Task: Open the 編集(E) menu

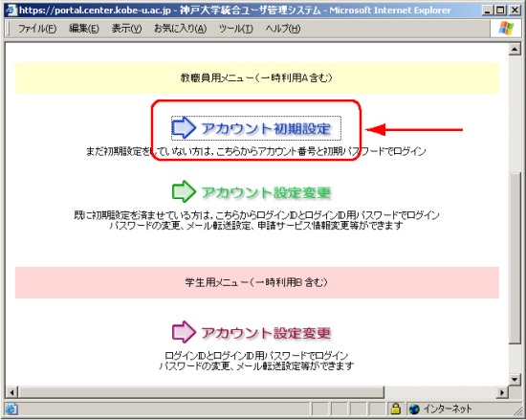Action: (x=84, y=29)
